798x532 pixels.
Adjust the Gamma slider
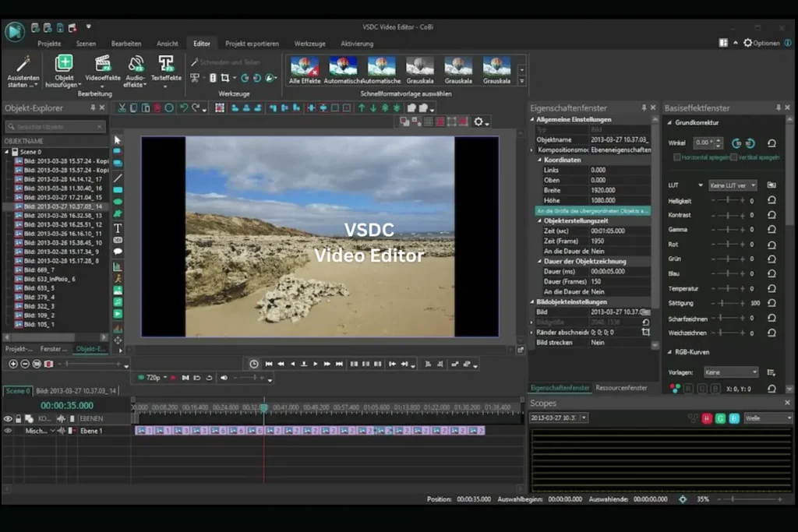(728, 230)
